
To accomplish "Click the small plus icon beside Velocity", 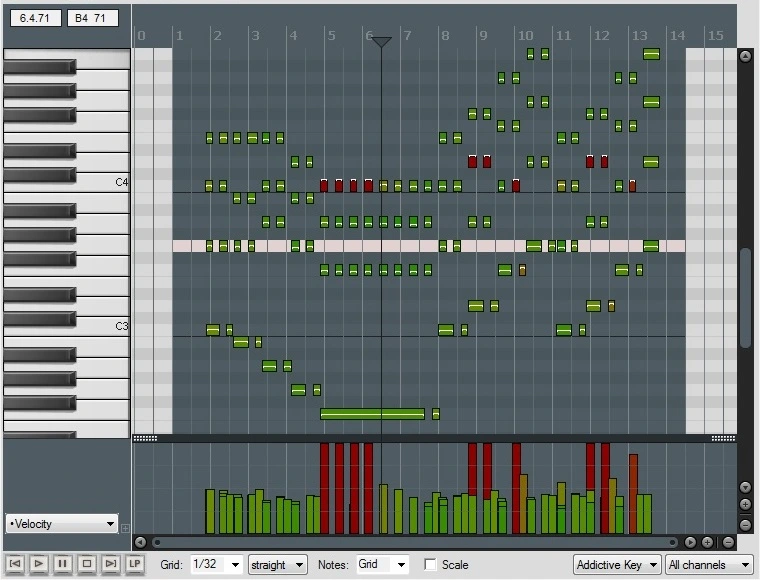I will [125, 528].
